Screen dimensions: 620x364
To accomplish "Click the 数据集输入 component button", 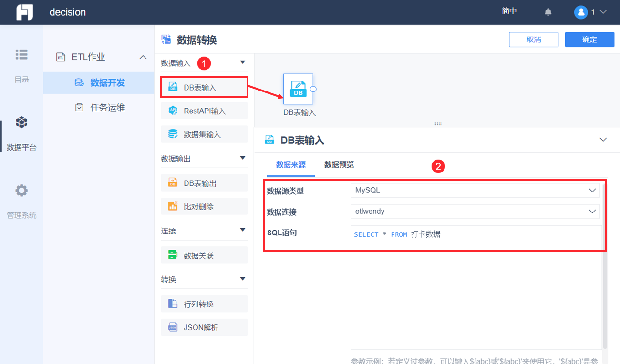I will pyautogui.click(x=204, y=134).
